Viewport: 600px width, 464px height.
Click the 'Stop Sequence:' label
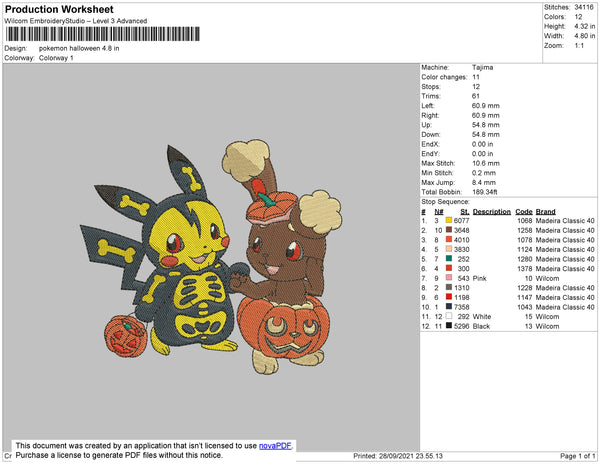(445, 202)
